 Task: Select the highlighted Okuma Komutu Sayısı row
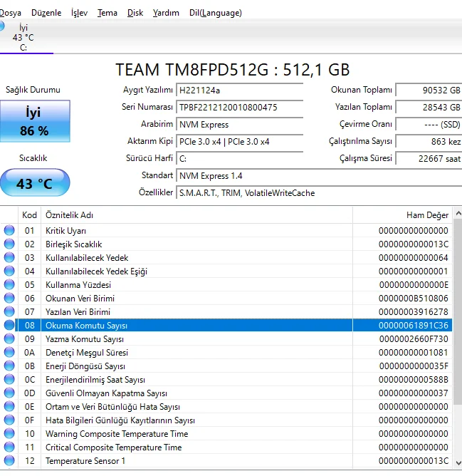[226, 326]
